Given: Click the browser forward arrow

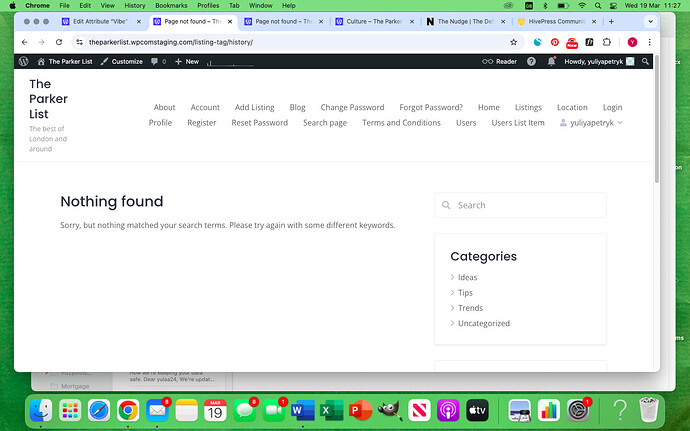Looking at the screenshot, I should coord(41,42).
